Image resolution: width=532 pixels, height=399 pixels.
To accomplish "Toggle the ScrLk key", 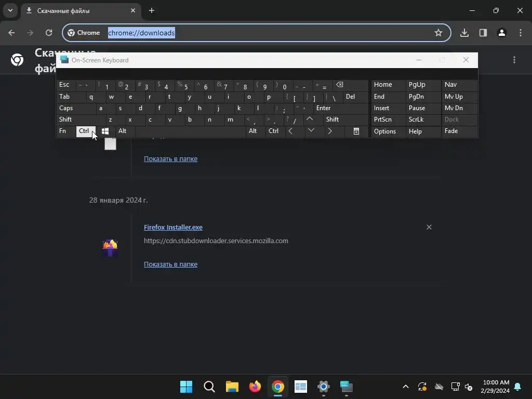I will coord(423,120).
